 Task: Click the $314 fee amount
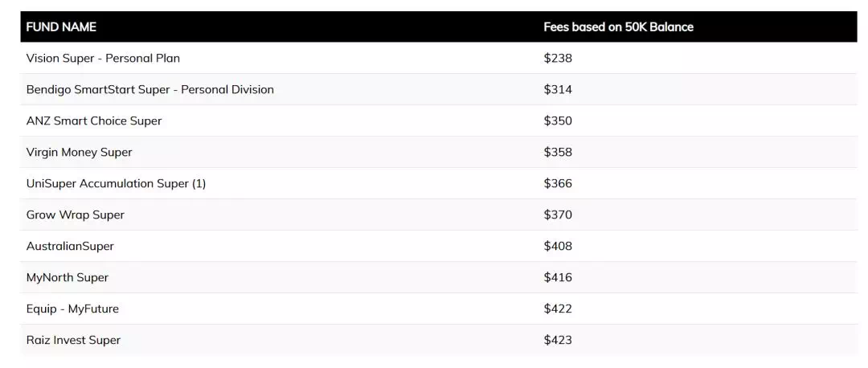pyautogui.click(x=558, y=90)
